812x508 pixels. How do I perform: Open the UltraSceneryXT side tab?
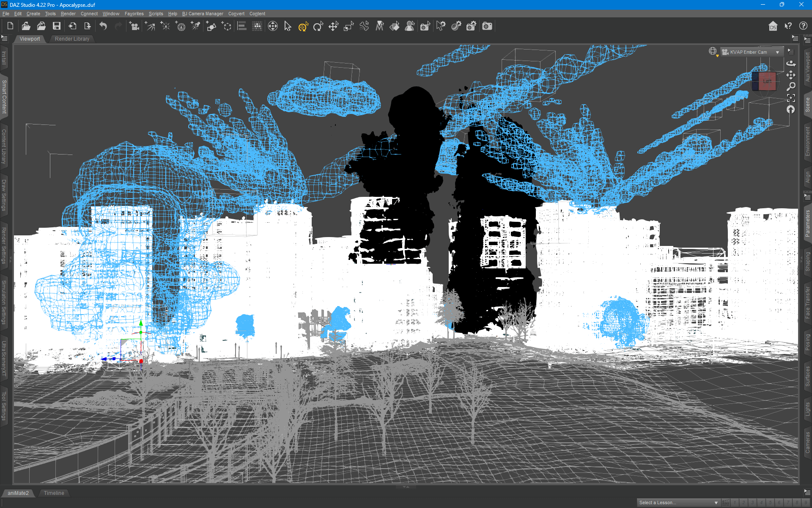click(x=4, y=359)
